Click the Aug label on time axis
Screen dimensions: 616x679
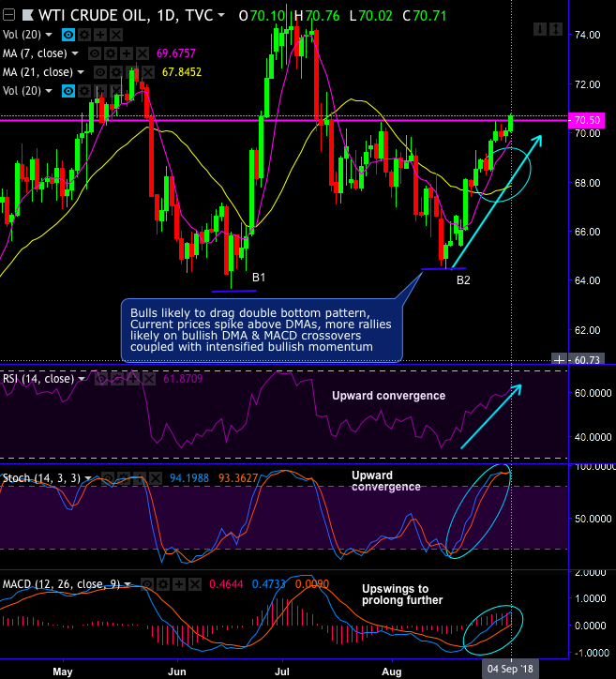coord(392,671)
